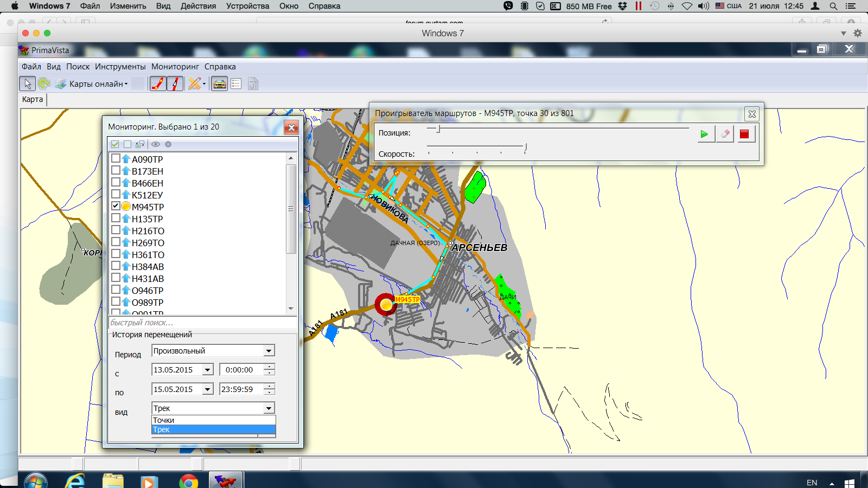Uncheck the M945TP vehicle checkbox
868x488 pixels.
pyautogui.click(x=116, y=206)
